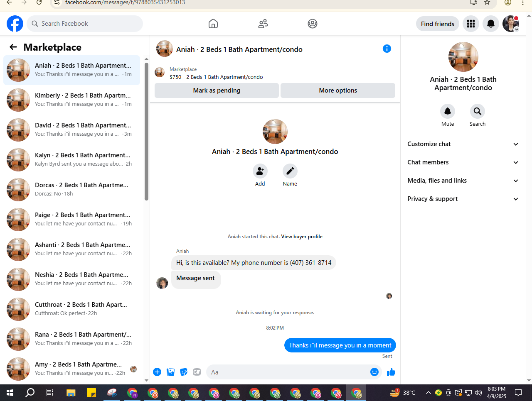Click the conversation list scrollbar
The width and height of the screenshot is (532, 401).
coord(146,131)
